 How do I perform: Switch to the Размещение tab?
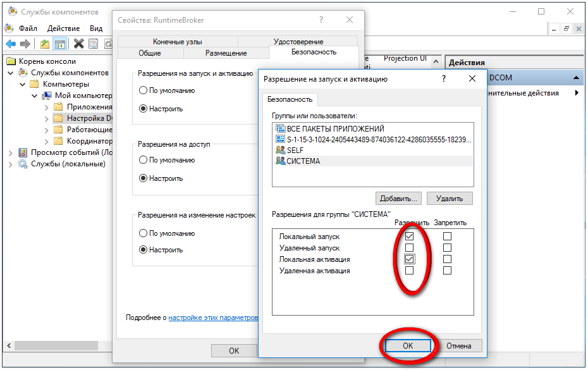pyautogui.click(x=226, y=53)
